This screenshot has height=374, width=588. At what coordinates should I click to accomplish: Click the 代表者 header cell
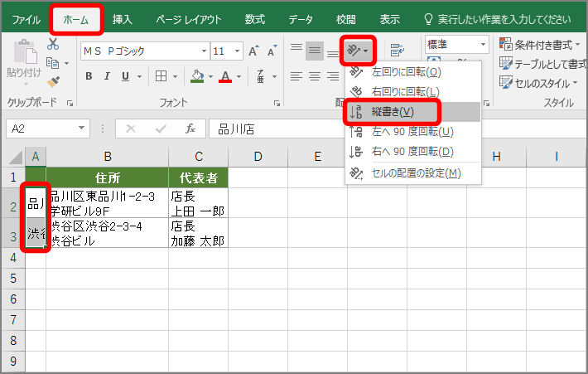tap(199, 177)
